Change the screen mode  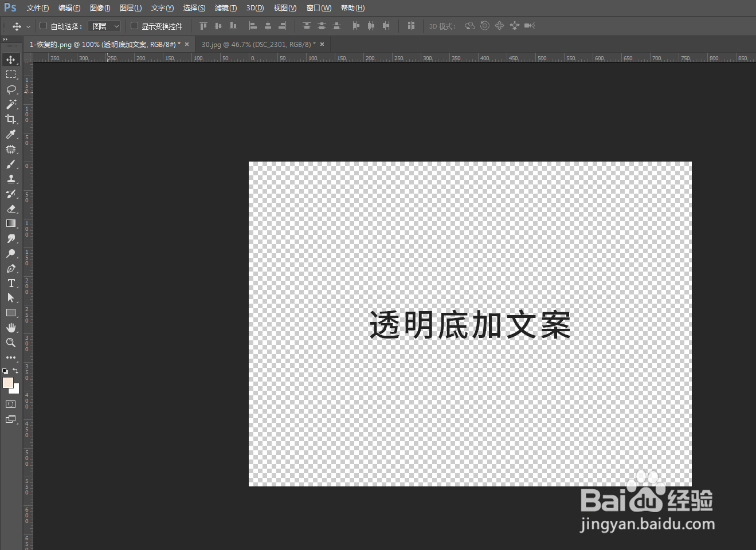click(x=11, y=419)
